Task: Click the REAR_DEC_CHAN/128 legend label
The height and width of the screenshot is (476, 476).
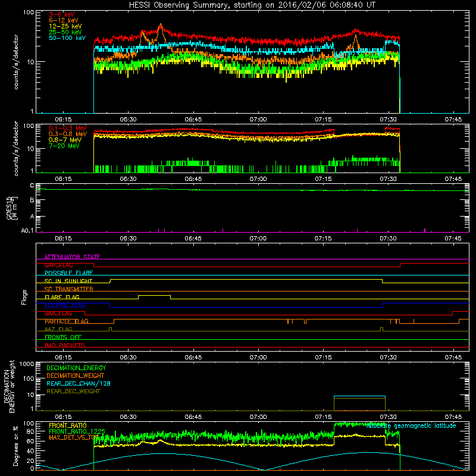Action: tap(79, 383)
